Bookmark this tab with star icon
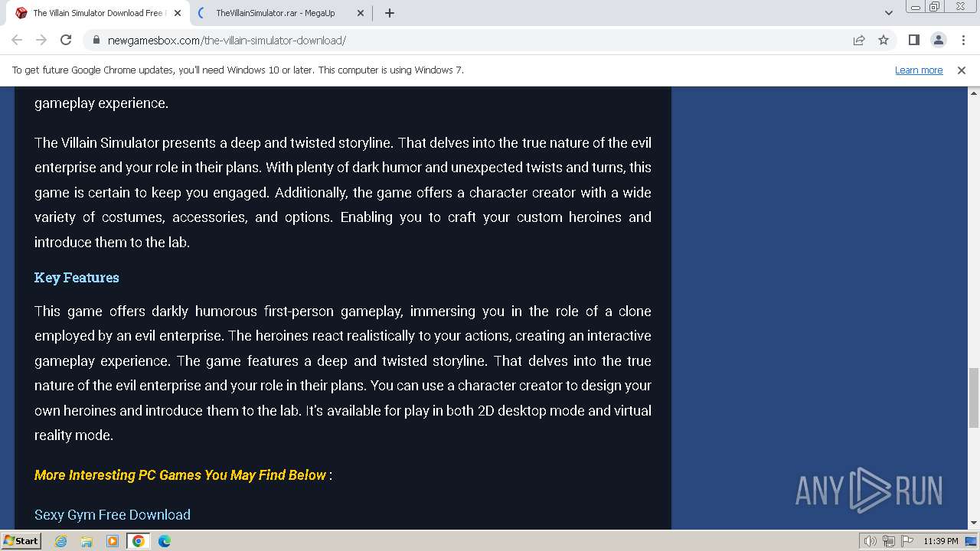 tap(884, 40)
